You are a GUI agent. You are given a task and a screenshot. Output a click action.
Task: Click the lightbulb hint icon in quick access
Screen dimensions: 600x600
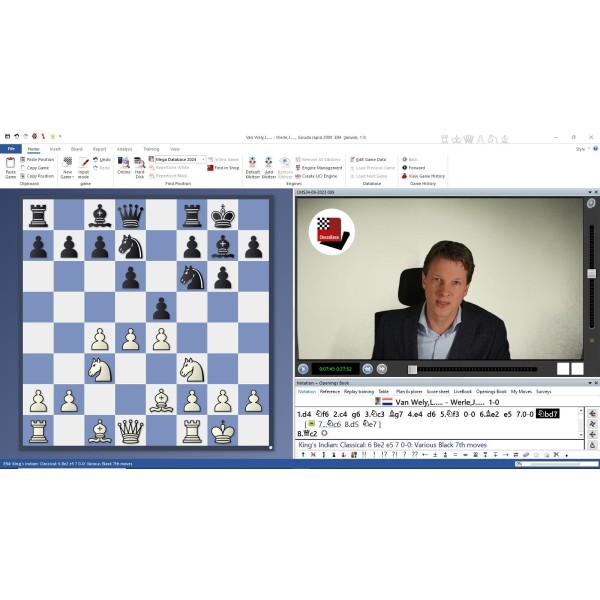[52, 136]
